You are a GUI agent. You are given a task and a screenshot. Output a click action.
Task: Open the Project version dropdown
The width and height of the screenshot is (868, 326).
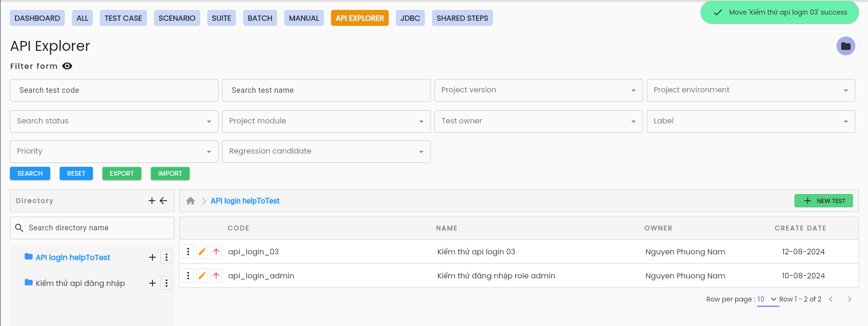[538, 90]
